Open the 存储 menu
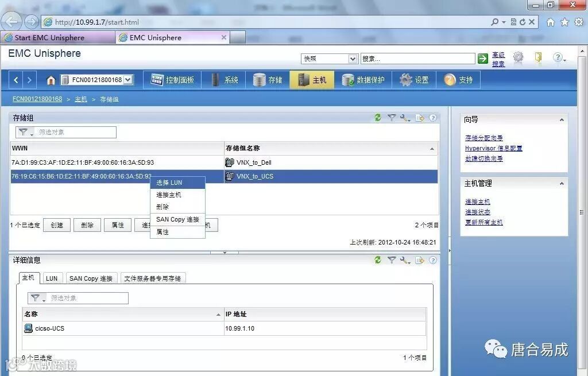 (x=268, y=80)
